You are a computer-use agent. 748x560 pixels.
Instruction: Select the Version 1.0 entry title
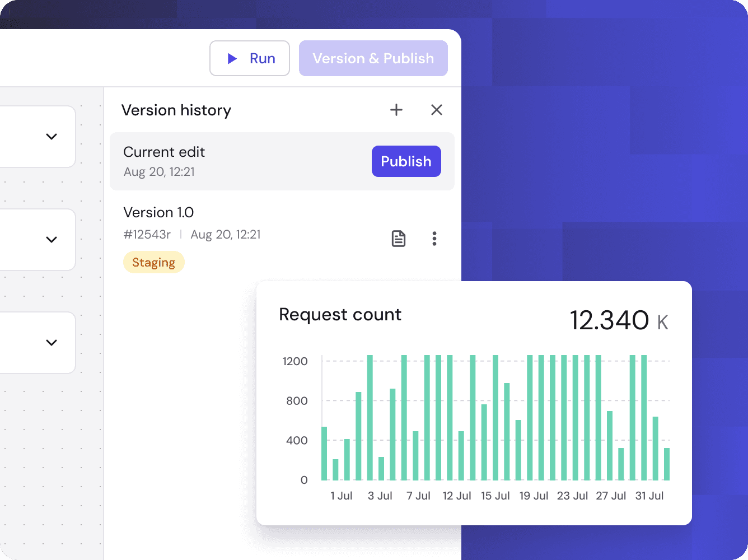tap(158, 213)
